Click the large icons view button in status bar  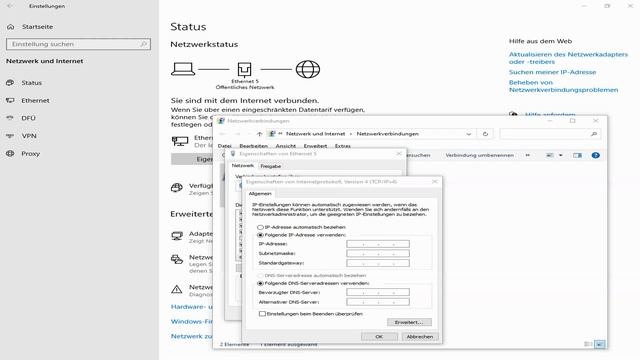click(600, 344)
